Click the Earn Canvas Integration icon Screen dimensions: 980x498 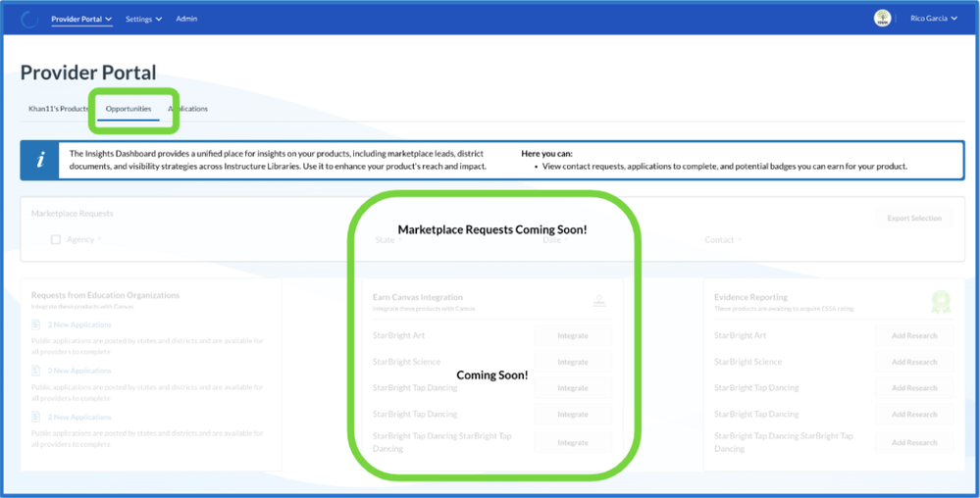598,301
